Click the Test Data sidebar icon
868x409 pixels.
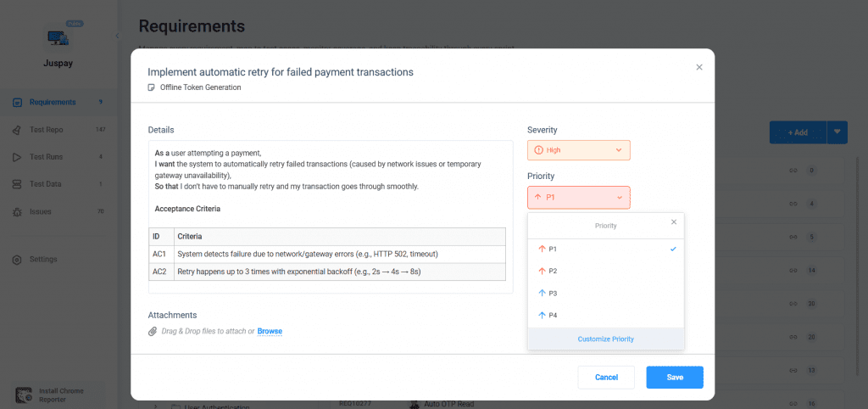(18, 184)
